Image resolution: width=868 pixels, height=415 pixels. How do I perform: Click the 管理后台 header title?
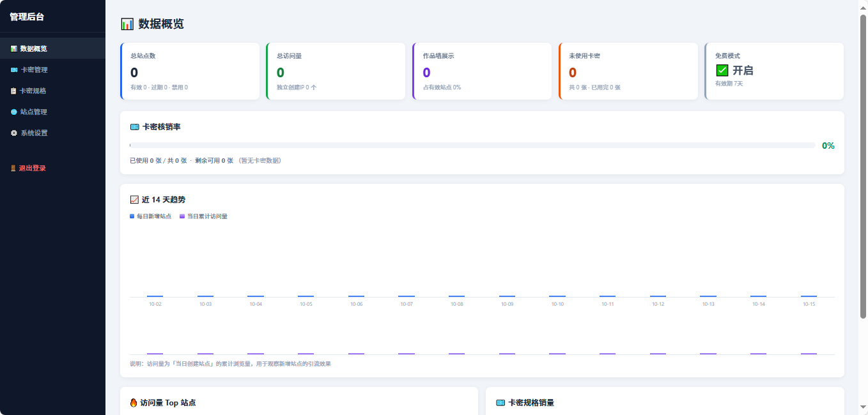click(27, 17)
